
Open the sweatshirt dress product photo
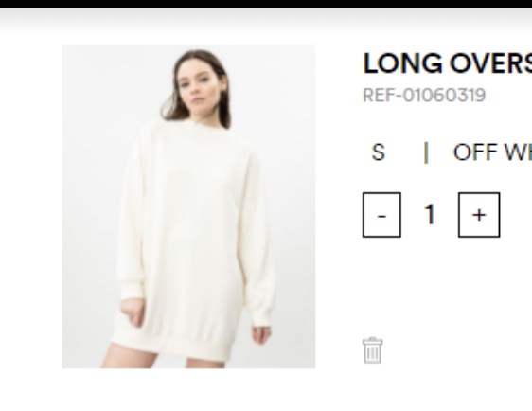point(188,206)
